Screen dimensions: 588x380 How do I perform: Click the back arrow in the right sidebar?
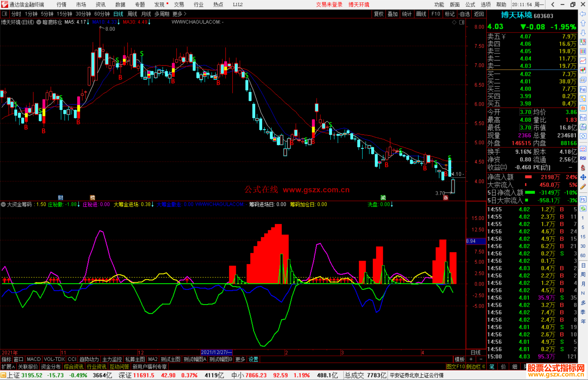[x=583, y=14]
